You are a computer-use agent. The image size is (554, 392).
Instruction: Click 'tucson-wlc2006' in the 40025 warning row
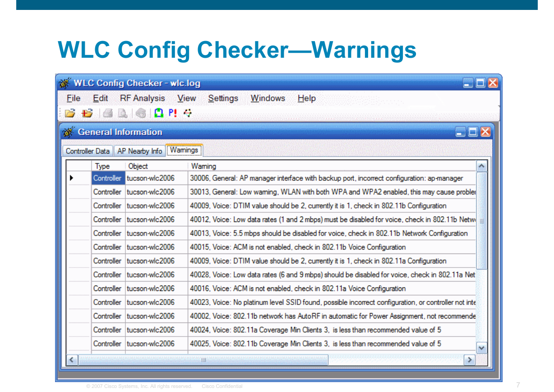pos(157,344)
